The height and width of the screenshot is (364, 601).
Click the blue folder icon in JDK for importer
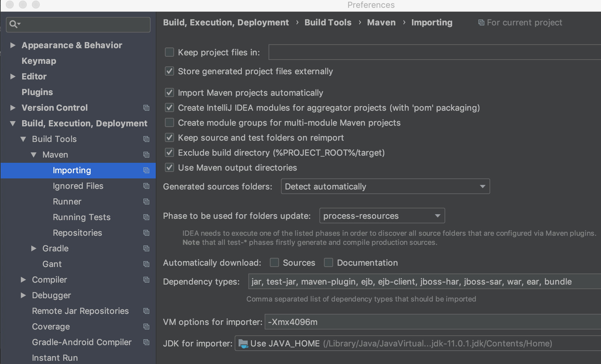point(243,343)
